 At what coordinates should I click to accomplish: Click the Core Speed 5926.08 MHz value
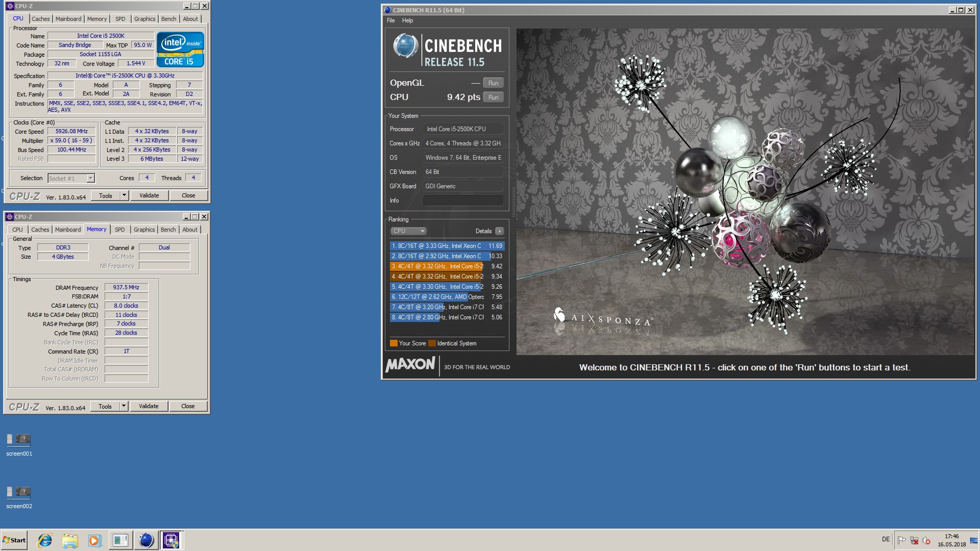(71, 131)
